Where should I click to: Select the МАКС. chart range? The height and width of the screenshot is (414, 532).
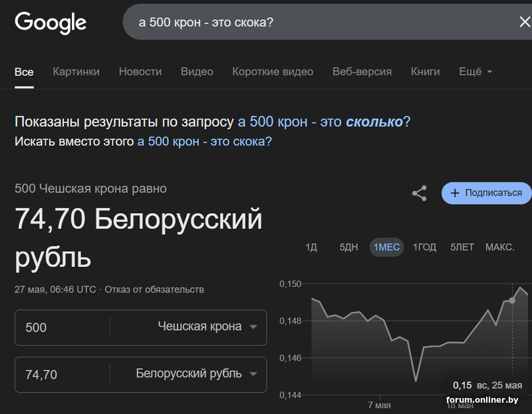pyautogui.click(x=499, y=248)
